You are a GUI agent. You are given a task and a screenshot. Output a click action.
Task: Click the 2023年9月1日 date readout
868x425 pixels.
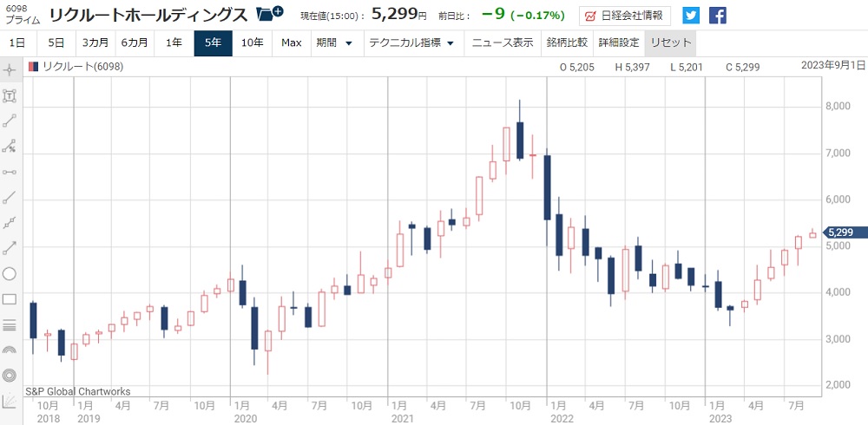coord(833,65)
